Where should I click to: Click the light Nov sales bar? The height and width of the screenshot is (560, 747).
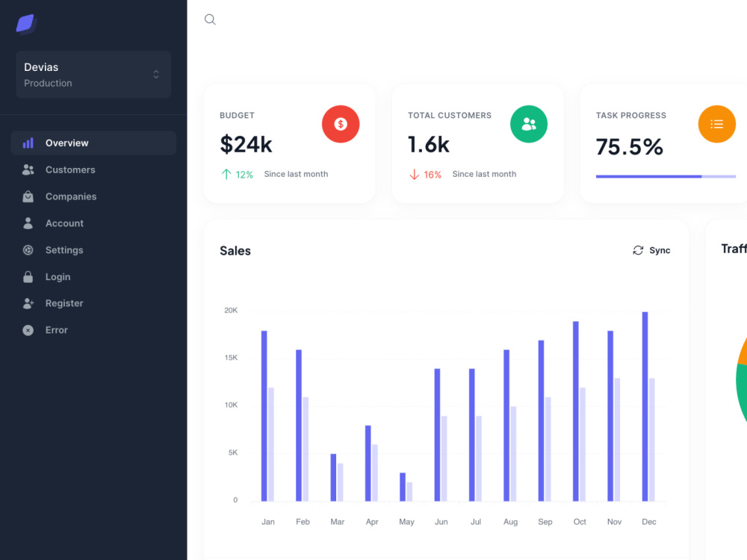coord(618,440)
